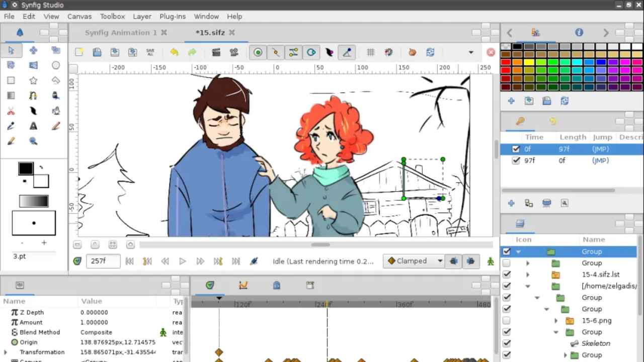Toggle position handles display button

pos(258,52)
